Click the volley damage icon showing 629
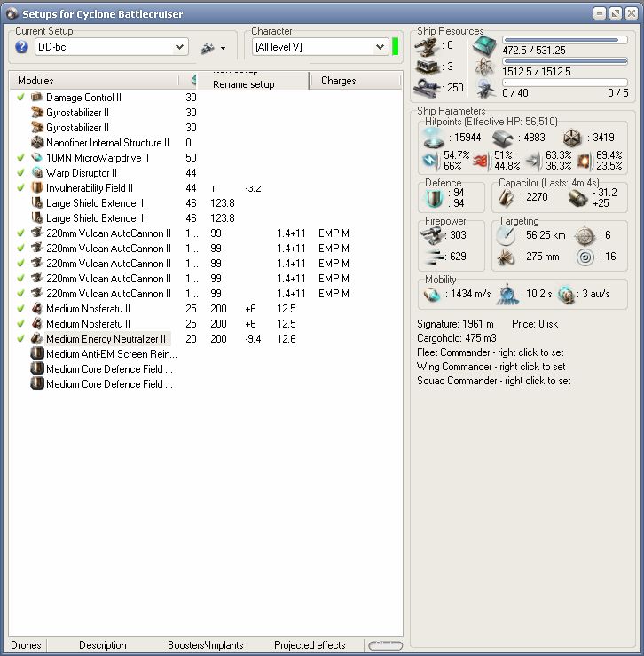This screenshot has width=644, height=656. [x=434, y=257]
